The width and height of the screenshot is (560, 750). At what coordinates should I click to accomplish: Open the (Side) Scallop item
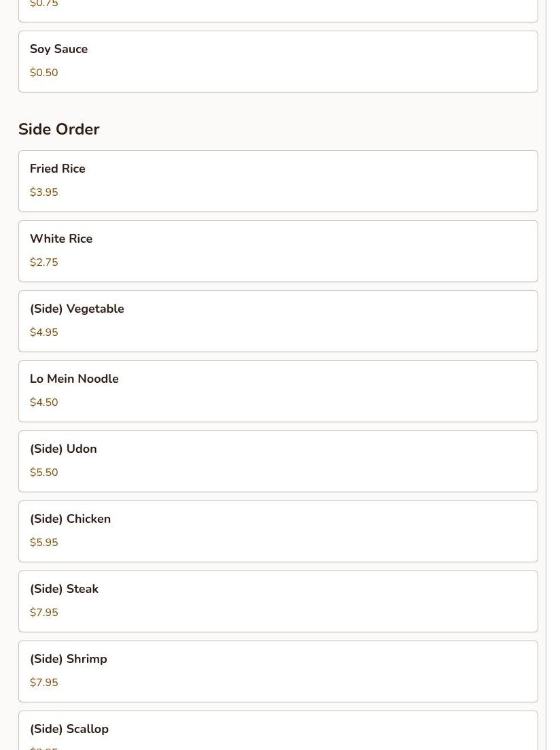(x=278, y=730)
